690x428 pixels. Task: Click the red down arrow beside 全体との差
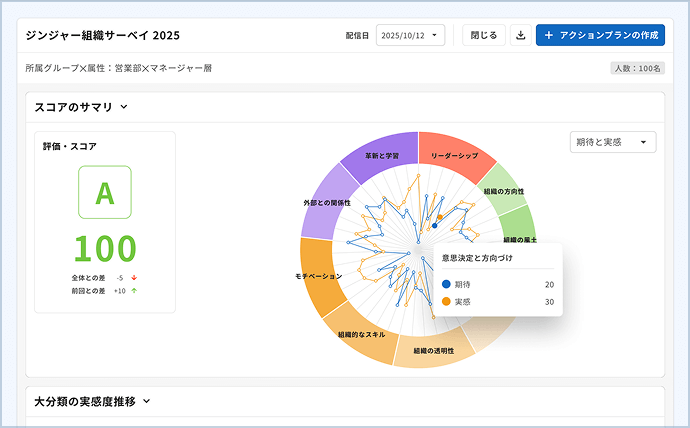pyautogui.click(x=134, y=277)
